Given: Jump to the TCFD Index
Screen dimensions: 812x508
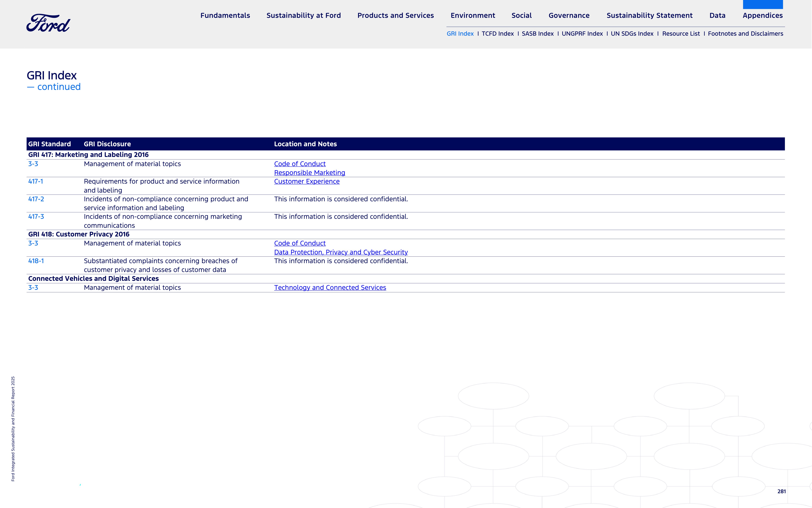Looking at the screenshot, I should [497, 34].
